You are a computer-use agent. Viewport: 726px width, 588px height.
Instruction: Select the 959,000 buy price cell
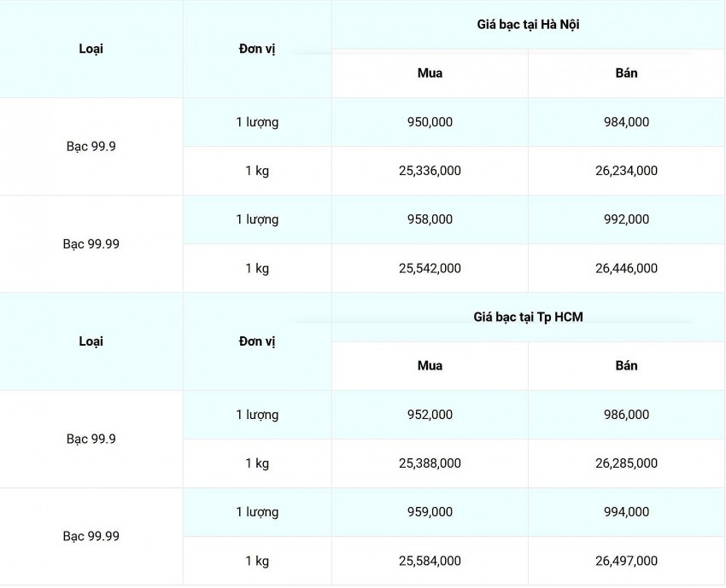pyautogui.click(x=430, y=512)
